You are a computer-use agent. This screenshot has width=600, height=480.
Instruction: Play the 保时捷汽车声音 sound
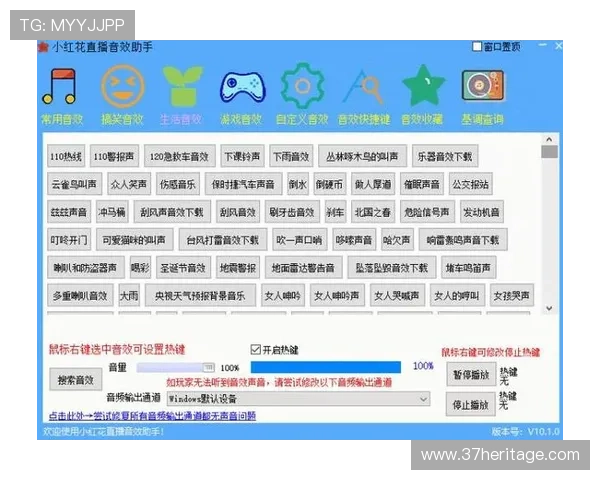(243, 184)
